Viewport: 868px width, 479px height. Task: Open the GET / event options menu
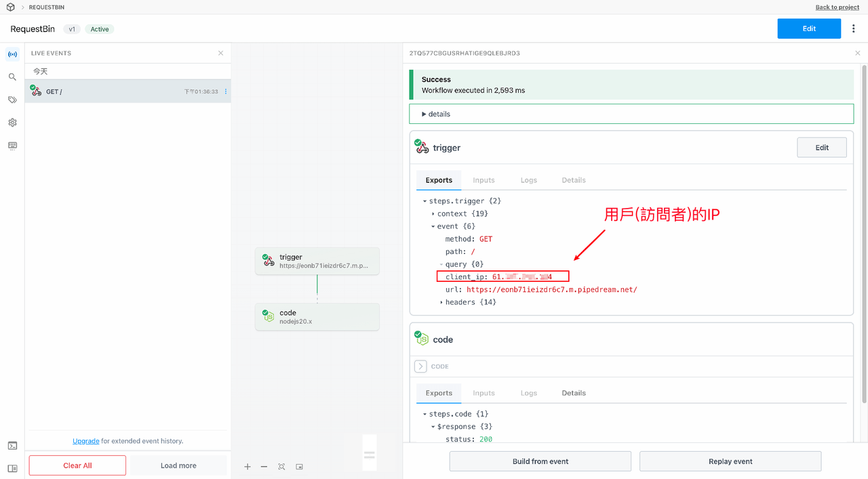[226, 91]
